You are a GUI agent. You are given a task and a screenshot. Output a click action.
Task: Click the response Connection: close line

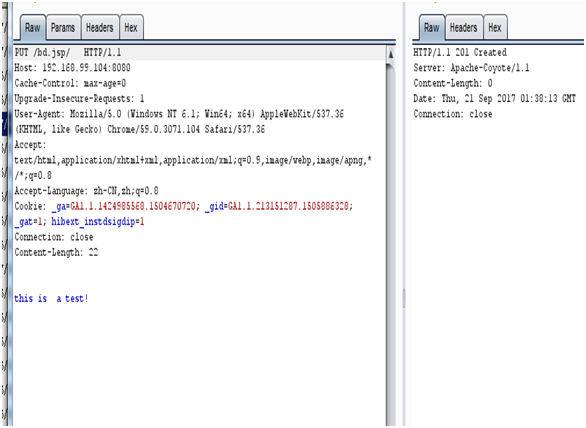coord(453,114)
